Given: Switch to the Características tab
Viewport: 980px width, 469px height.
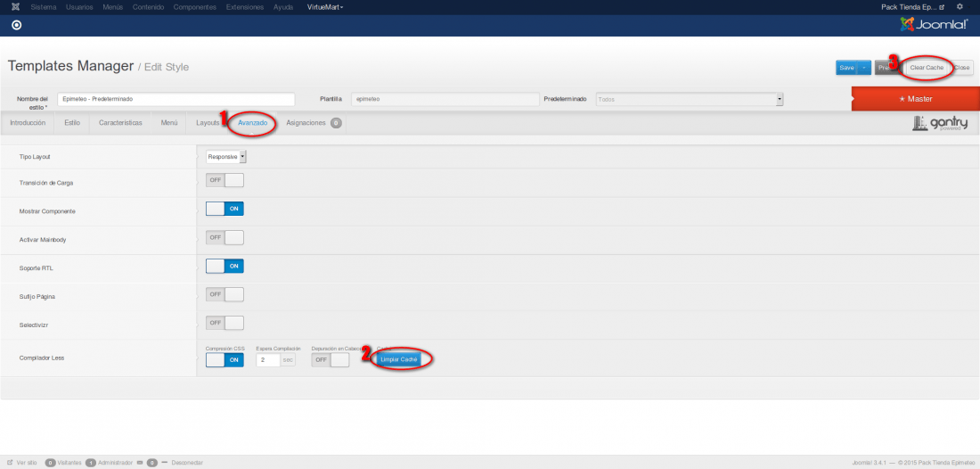Looking at the screenshot, I should click(x=120, y=123).
